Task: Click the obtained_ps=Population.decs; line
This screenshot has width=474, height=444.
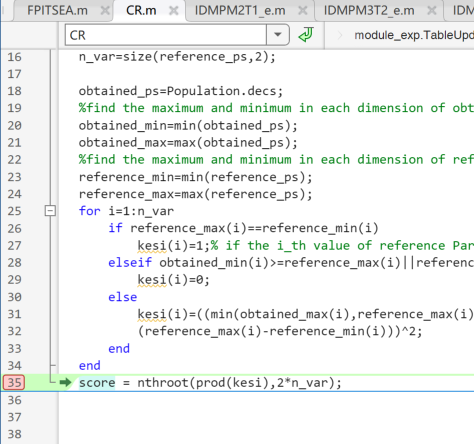Action: (181, 91)
